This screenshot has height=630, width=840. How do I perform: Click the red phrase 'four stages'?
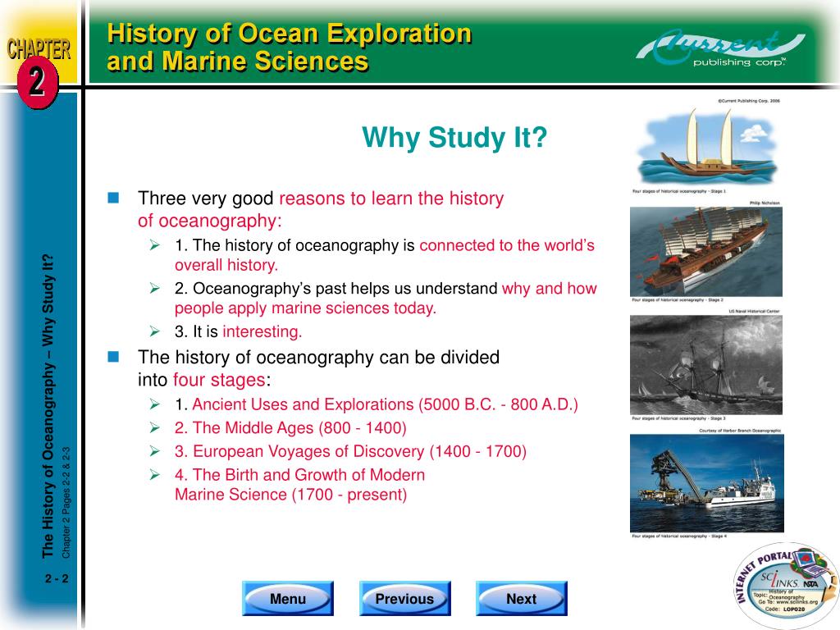(219, 380)
